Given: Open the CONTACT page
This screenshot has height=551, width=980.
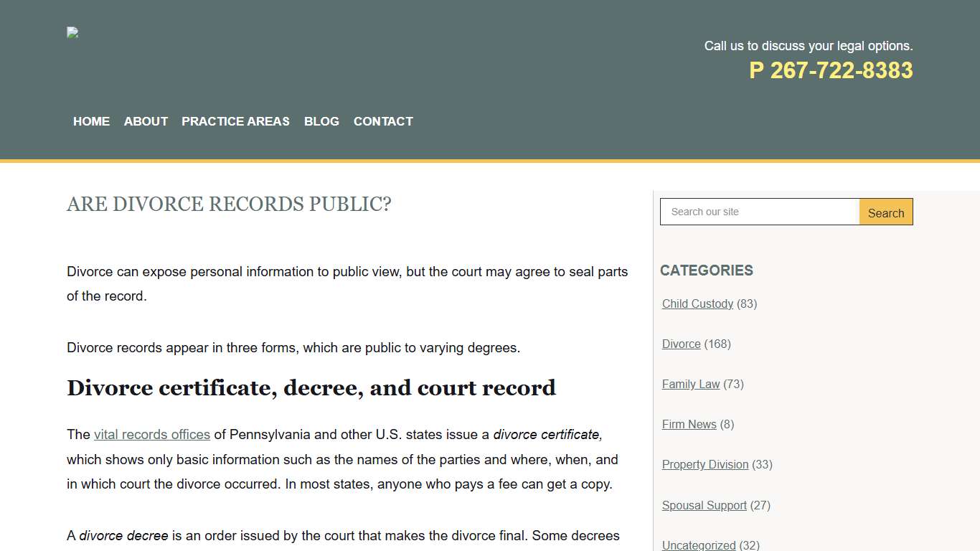Looking at the screenshot, I should click(383, 121).
